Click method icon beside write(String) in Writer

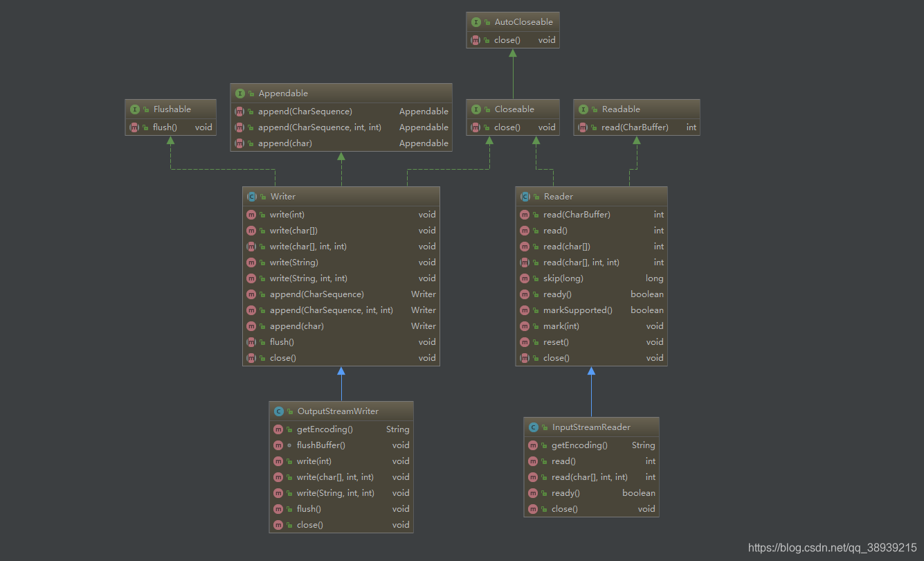coord(251,262)
